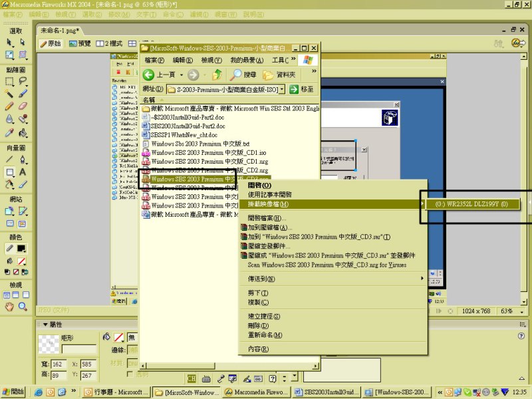Select the Text (A) tool
This screenshot has height=399, width=532.
pos(23,172)
